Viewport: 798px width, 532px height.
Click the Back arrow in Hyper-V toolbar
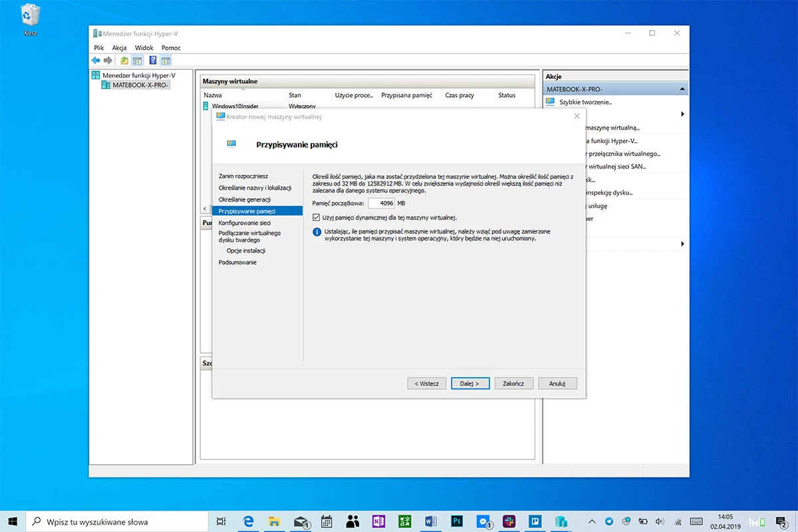click(96, 61)
